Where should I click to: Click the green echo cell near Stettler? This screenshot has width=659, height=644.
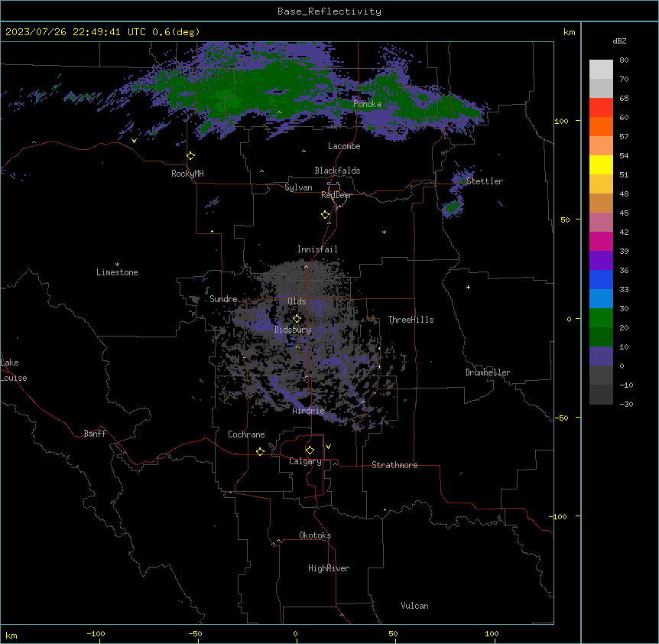[x=453, y=207]
